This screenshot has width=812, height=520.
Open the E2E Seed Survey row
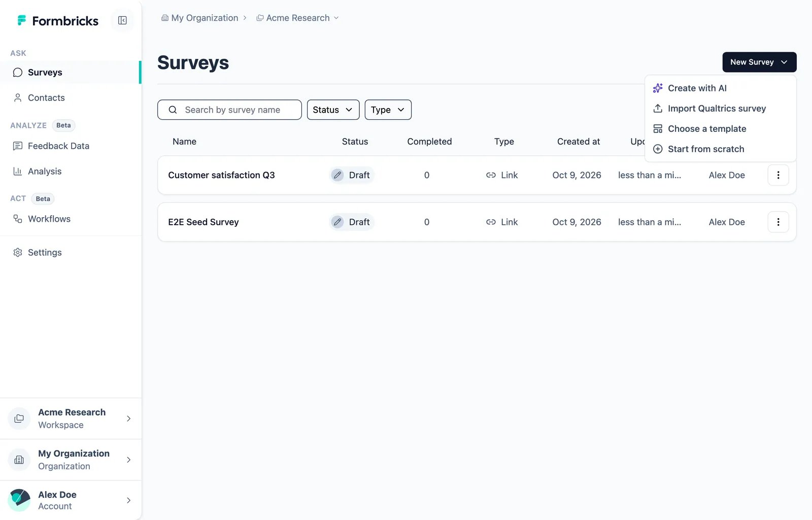(477, 222)
